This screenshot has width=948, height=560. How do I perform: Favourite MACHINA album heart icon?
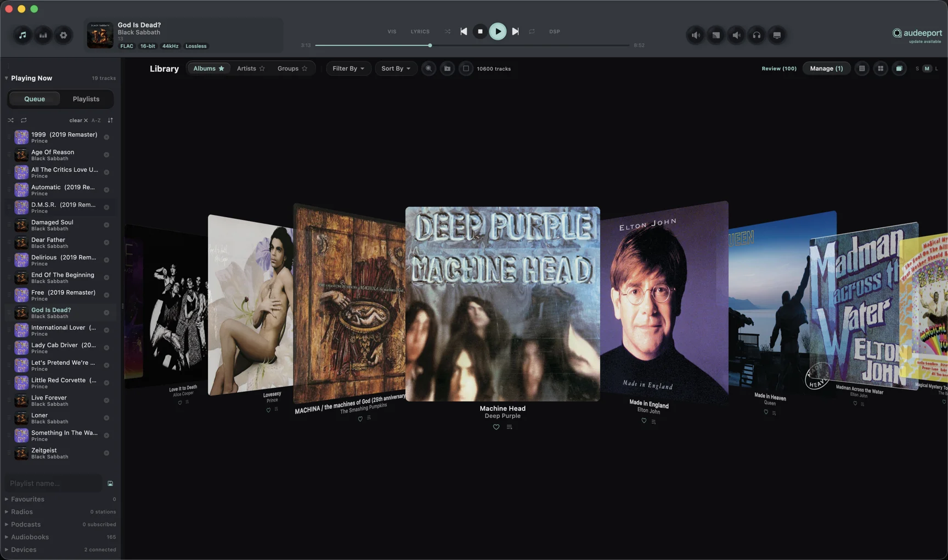[x=360, y=418]
